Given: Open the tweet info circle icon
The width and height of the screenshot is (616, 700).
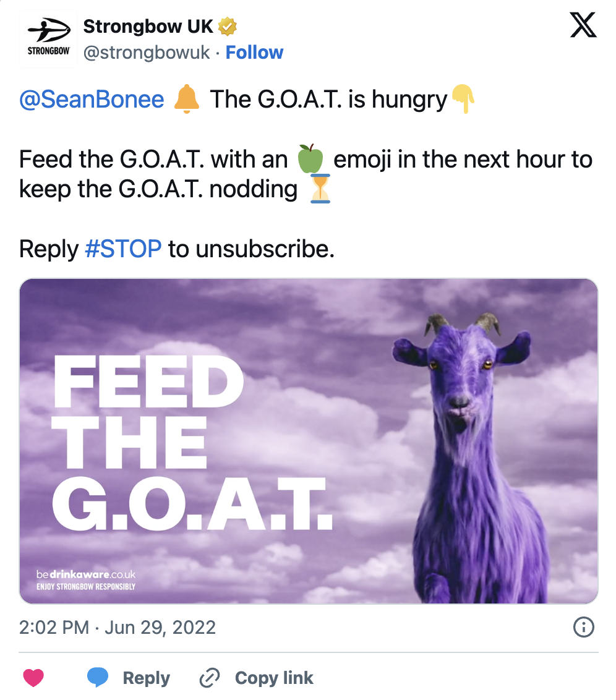Looking at the screenshot, I should (x=583, y=627).
